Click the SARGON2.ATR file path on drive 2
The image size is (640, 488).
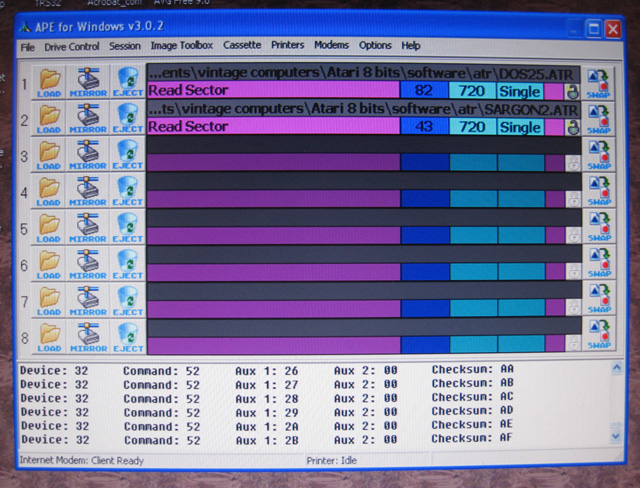[x=363, y=109]
